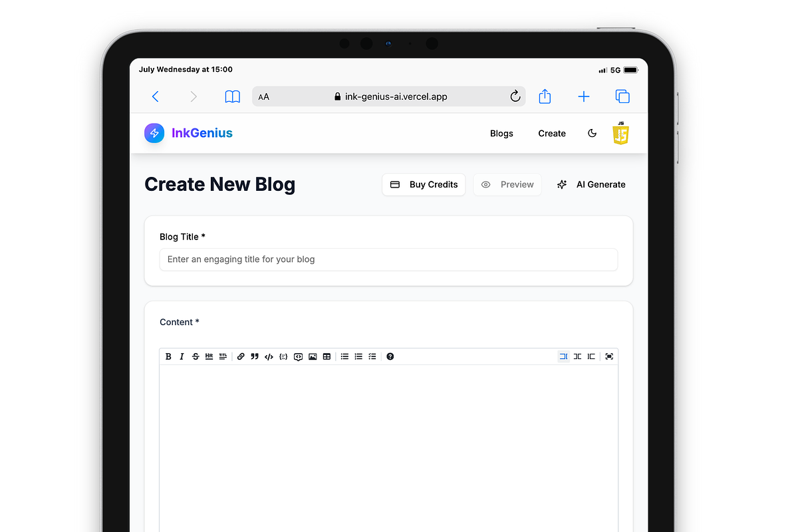Viewport: 798px width, 532px height.
Task: Switch to live split editor mode
Action: (x=577, y=356)
